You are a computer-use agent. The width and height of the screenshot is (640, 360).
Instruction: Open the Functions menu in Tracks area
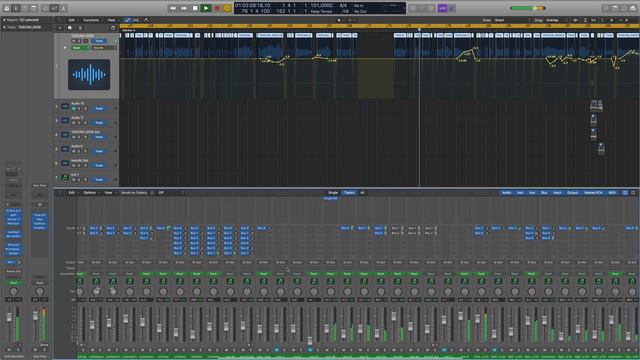[91, 20]
